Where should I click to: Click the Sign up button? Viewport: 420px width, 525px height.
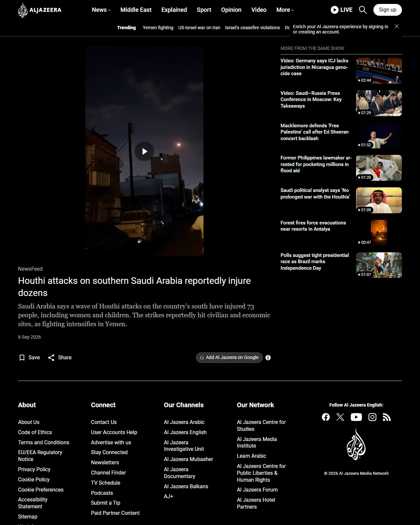click(x=388, y=10)
